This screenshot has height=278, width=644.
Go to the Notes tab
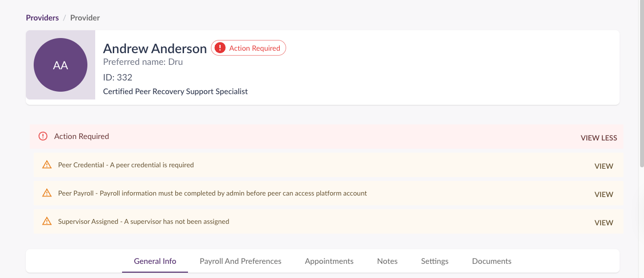[x=387, y=261]
